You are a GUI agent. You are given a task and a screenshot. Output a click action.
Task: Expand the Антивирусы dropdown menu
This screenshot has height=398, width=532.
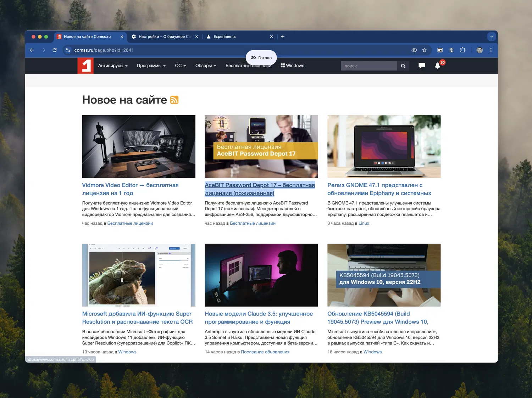[112, 66]
